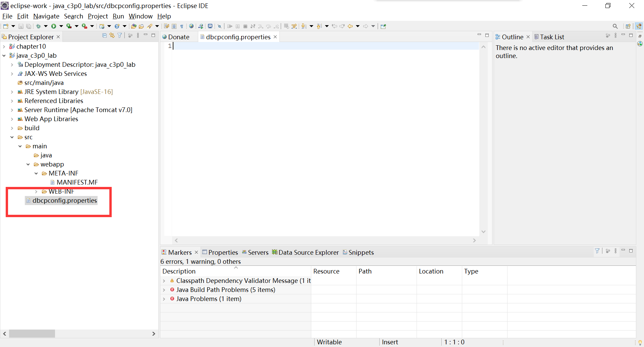The image size is (644, 347).
Task: Open the New wizard toolbar icon
Action: [x=5, y=26]
